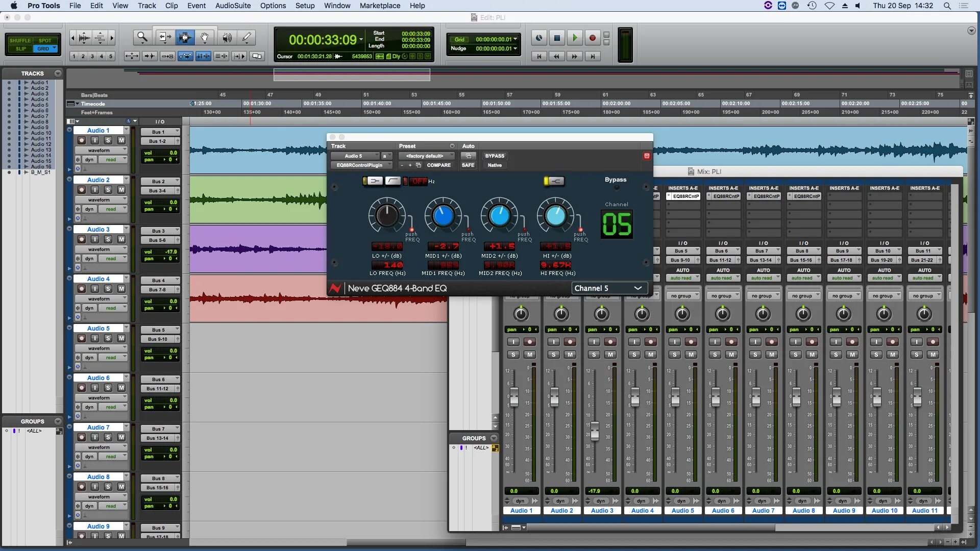Mute Audio 3 track in Edit window

click(x=121, y=239)
